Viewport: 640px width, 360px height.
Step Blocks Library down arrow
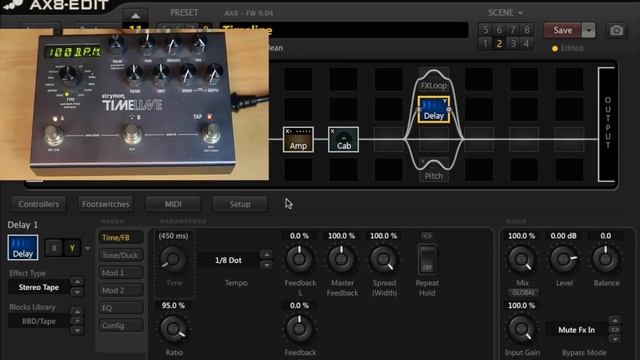coord(77,331)
